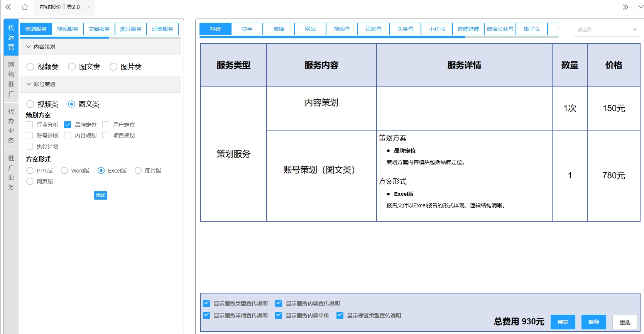Open the 请选择 dropdown
This screenshot has width=644, height=334.
tap(607, 30)
